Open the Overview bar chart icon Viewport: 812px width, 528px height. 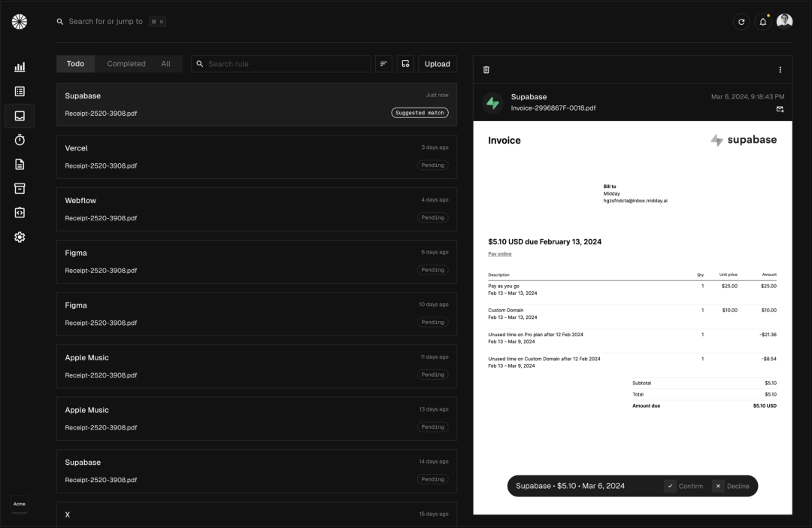click(x=20, y=67)
